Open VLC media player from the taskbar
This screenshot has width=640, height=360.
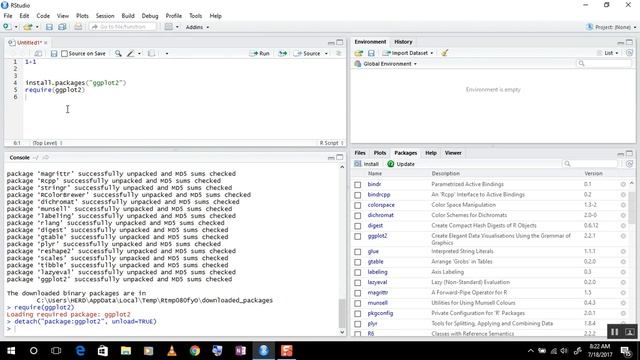click(172, 351)
